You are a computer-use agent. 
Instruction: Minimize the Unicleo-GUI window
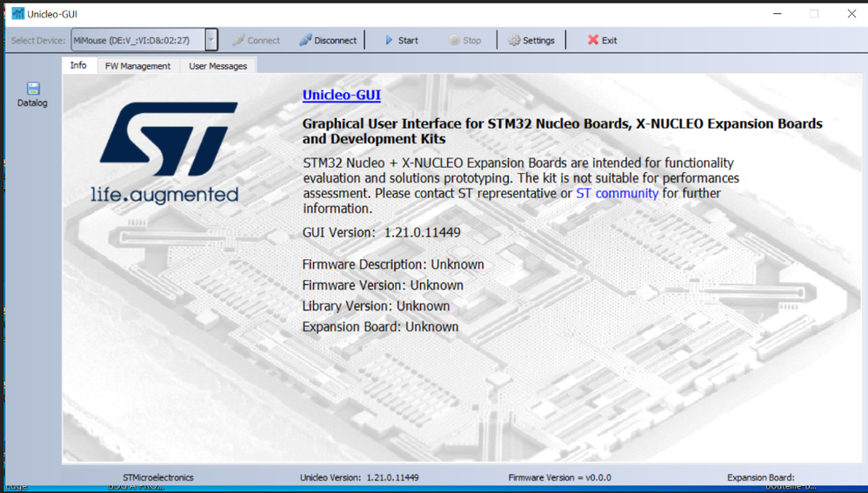[778, 13]
